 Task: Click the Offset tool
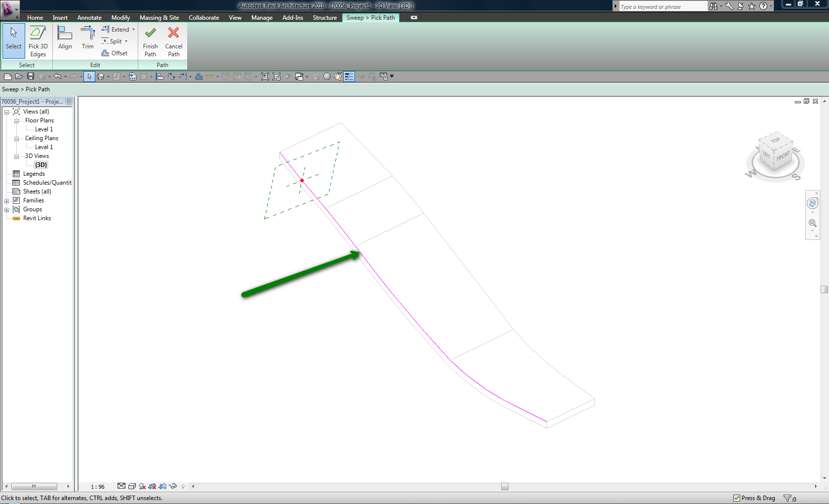[115, 53]
